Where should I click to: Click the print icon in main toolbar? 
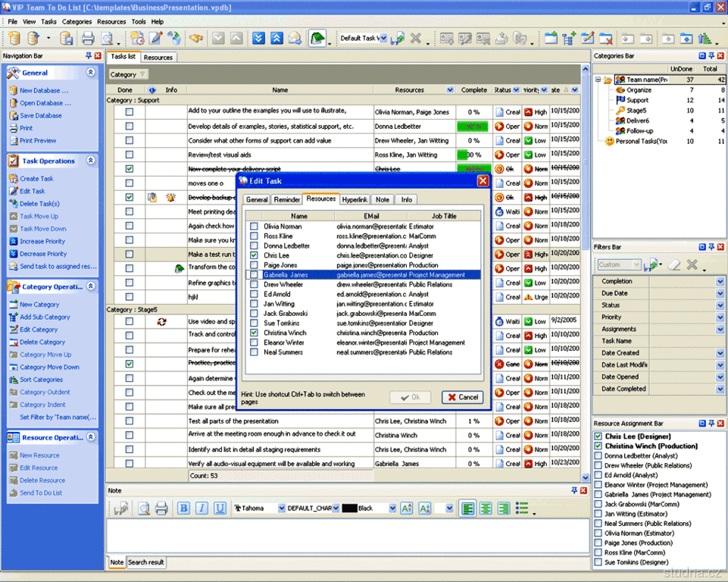88,39
